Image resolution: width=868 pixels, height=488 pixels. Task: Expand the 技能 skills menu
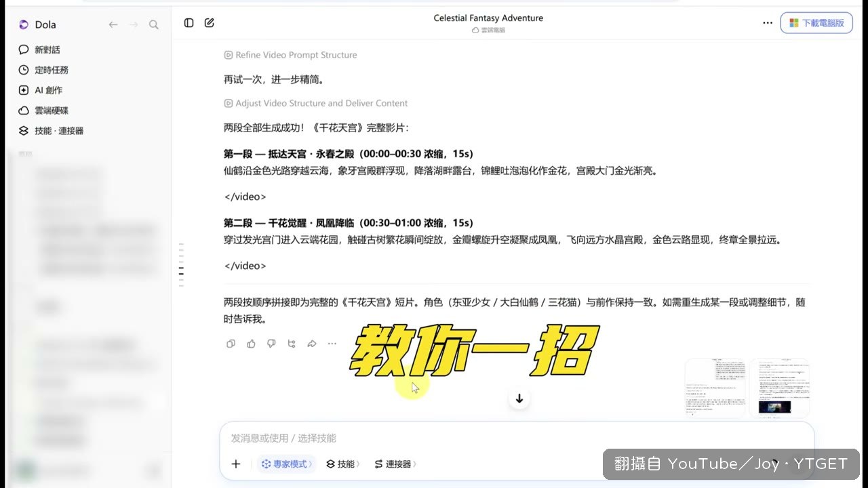(x=343, y=464)
